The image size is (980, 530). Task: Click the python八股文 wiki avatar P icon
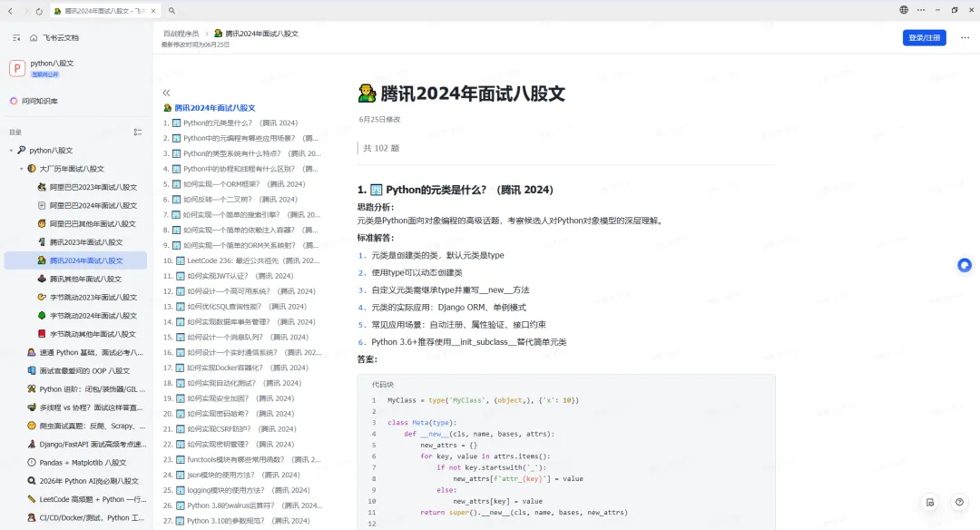pyautogui.click(x=17, y=68)
